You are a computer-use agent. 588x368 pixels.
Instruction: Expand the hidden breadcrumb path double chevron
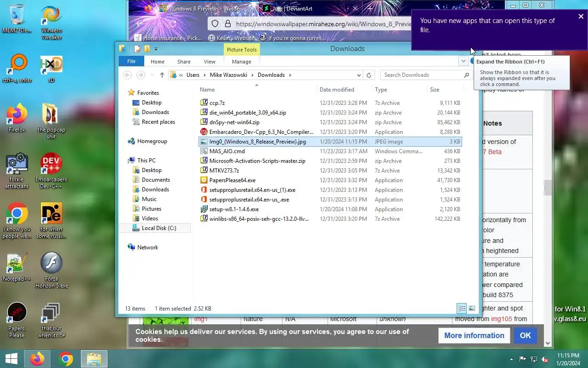coord(181,75)
